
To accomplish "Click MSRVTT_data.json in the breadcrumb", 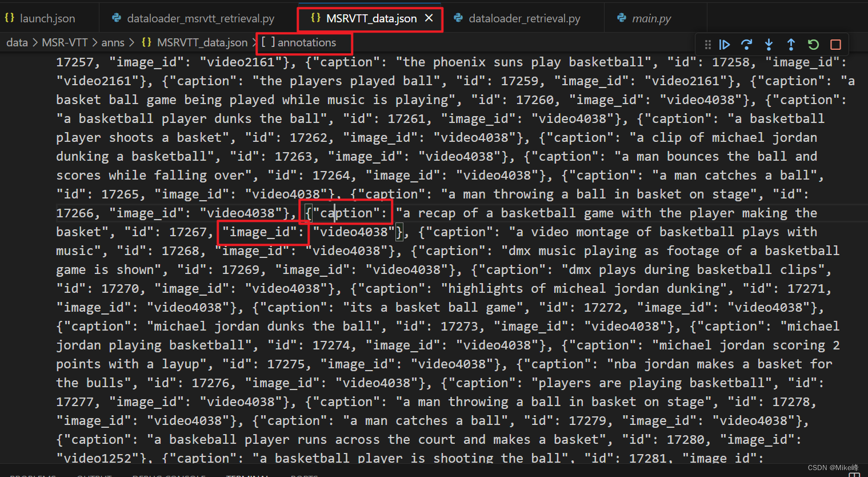I will (x=202, y=42).
